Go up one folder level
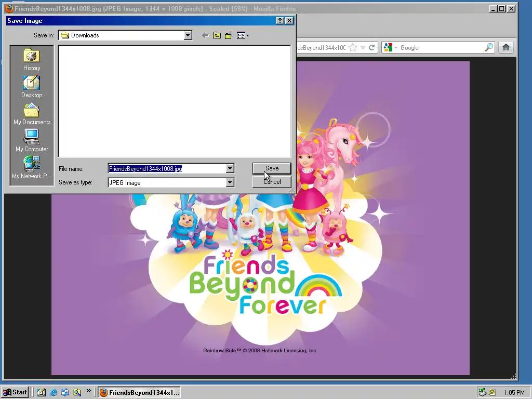Viewport: 532px width, 399px height. coord(217,35)
